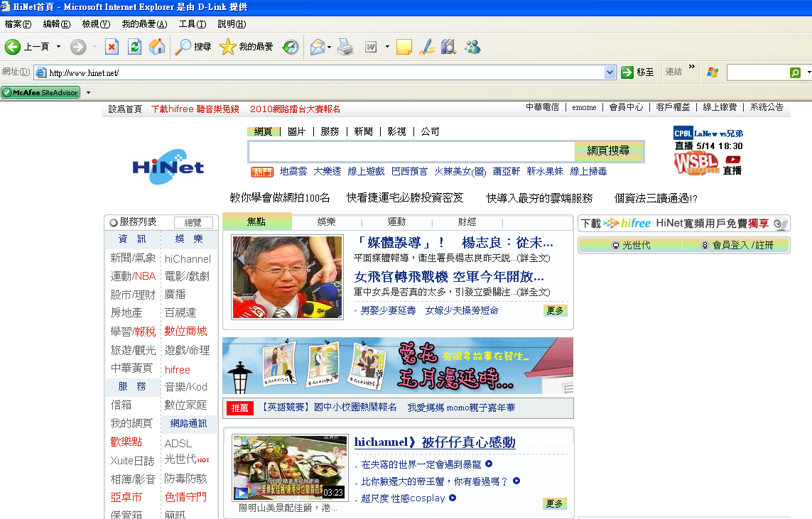
Task: Open the 地震雲 hot keyword link
Action: click(293, 171)
